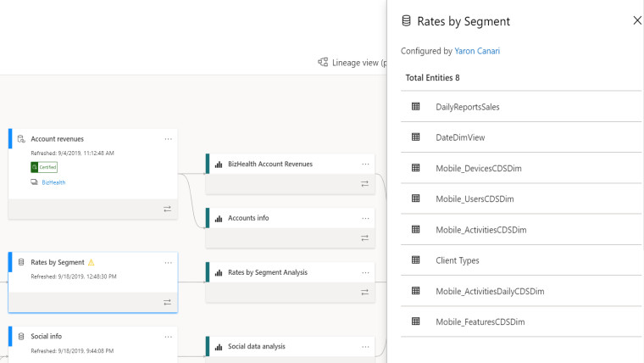Select Mobile_FeaturesCDSDim entity
The image size is (644, 363).
tap(521, 322)
